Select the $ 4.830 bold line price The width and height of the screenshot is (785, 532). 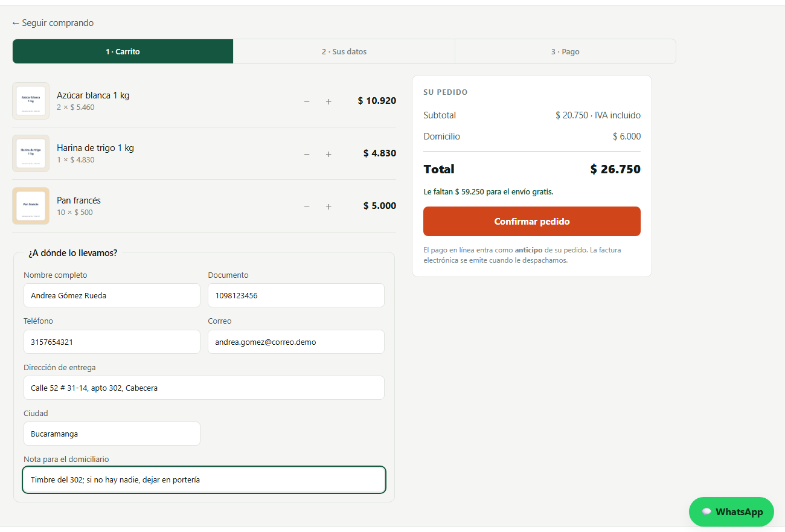[380, 153]
